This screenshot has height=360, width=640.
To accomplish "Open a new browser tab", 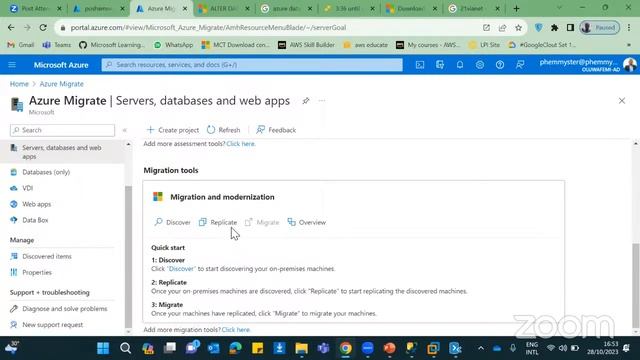I will coord(516,8).
